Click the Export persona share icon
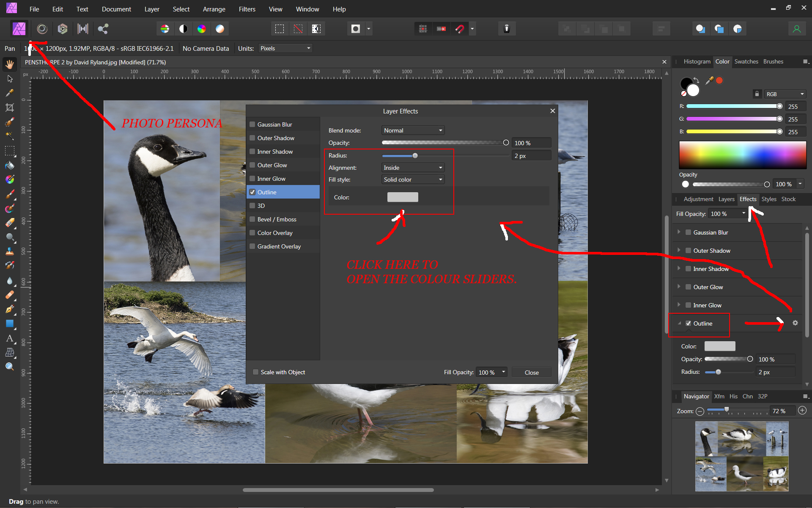The height and width of the screenshot is (508, 812). point(103,29)
